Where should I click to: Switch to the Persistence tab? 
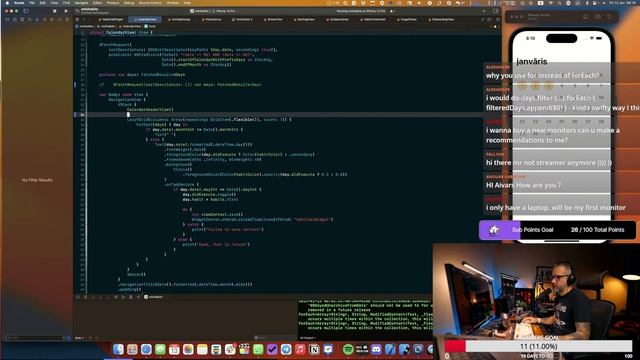pos(211,19)
